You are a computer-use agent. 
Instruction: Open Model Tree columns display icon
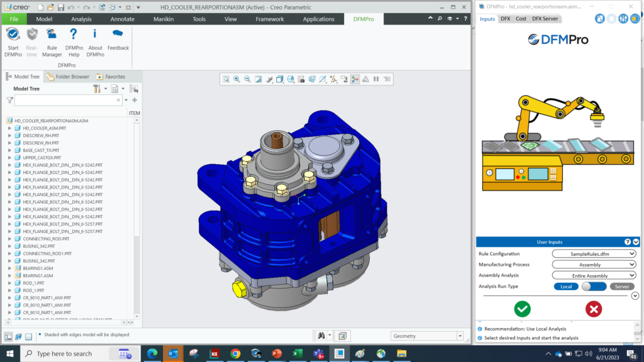[114, 89]
